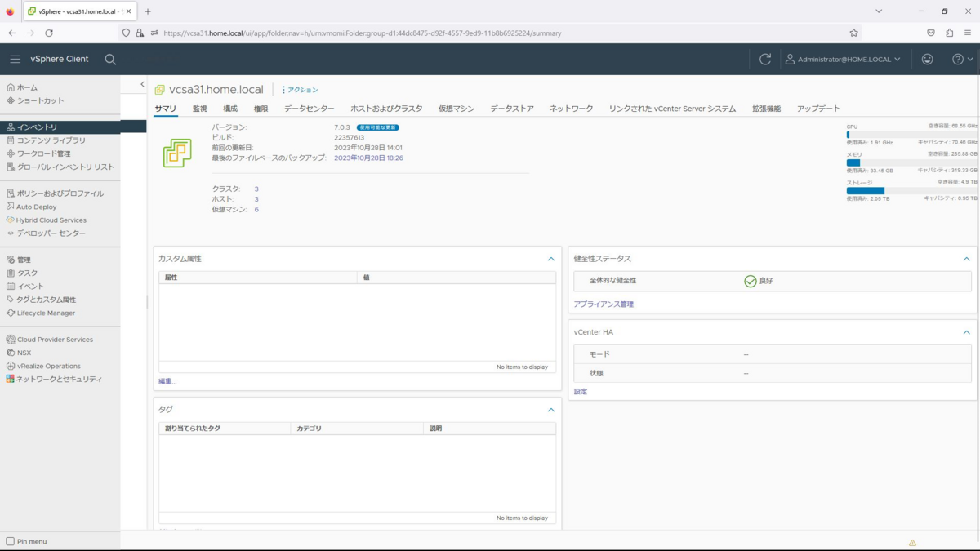Open リンクされた vCenter Server システム tab
The image size is (980, 551).
[672, 109]
